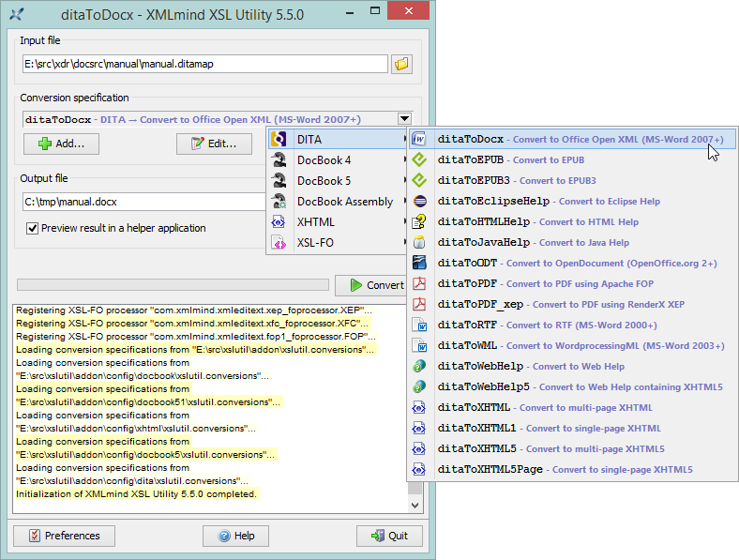Screen dimensions: 739x560
Task: Click the XSL-FO menu icon
Action: 279,243
